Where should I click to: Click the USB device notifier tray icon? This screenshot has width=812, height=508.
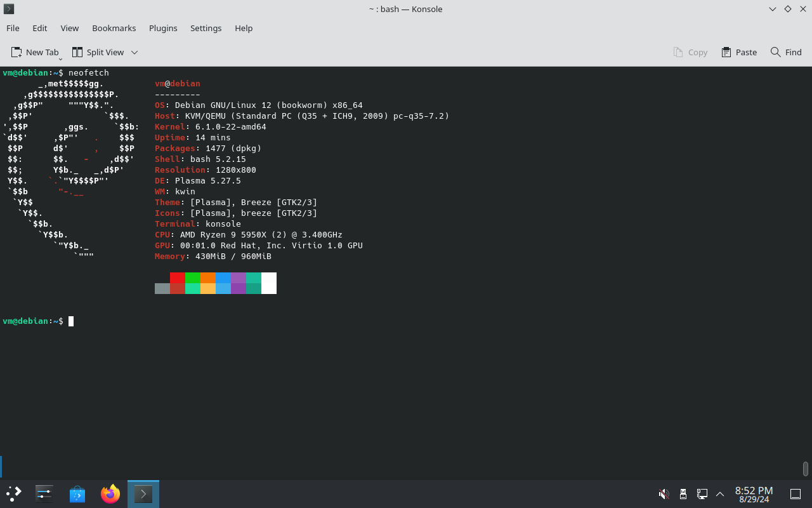tap(683, 493)
